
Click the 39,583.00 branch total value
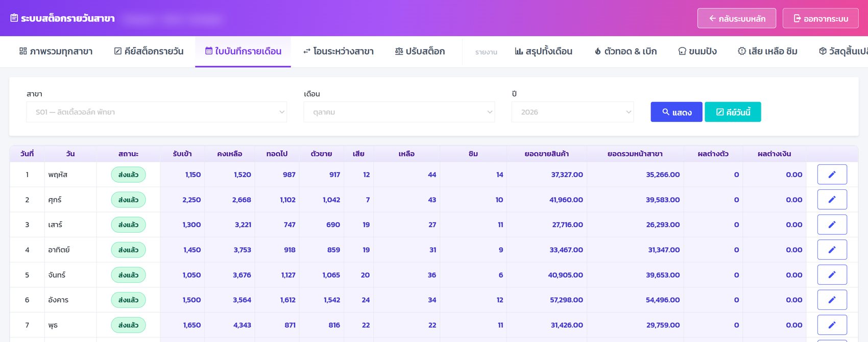click(x=663, y=200)
